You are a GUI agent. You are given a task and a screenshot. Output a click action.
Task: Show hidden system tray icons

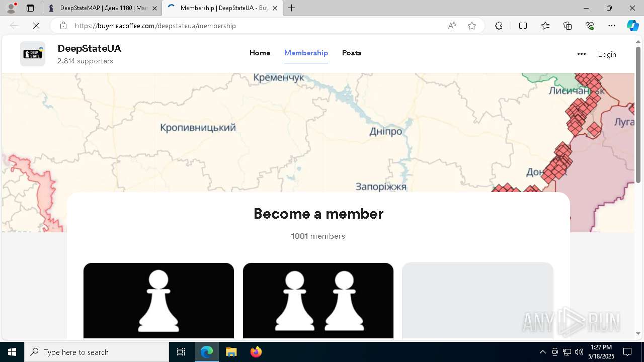pos(542,352)
